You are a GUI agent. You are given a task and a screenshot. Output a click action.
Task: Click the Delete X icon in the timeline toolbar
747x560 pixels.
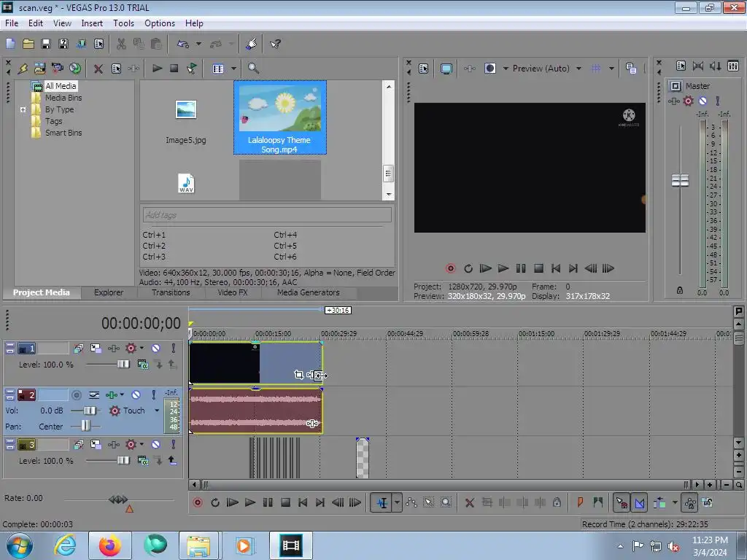pyautogui.click(x=469, y=502)
